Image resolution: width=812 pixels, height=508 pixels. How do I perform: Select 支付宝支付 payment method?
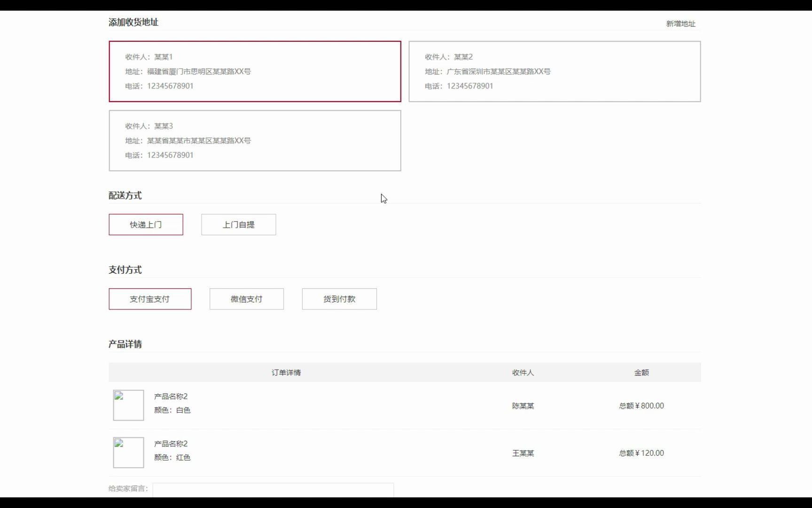150,299
